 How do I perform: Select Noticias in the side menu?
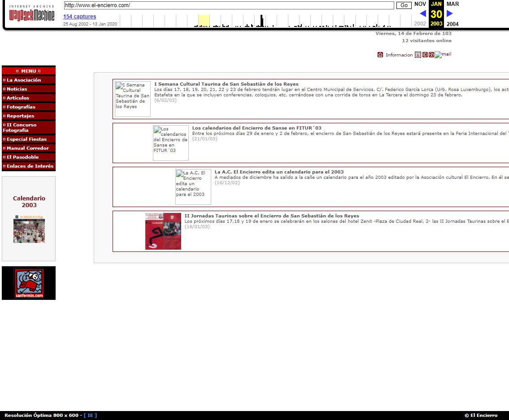[x=17, y=89]
